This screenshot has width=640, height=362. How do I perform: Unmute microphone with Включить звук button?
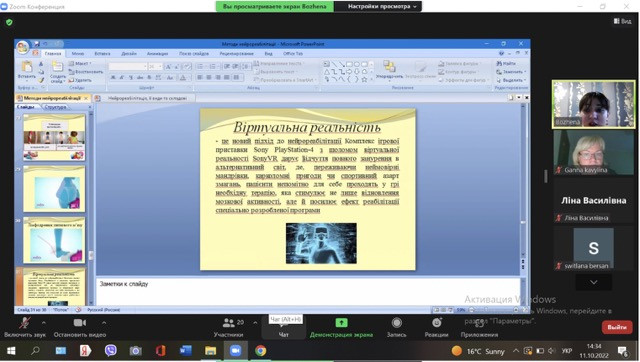point(24,327)
